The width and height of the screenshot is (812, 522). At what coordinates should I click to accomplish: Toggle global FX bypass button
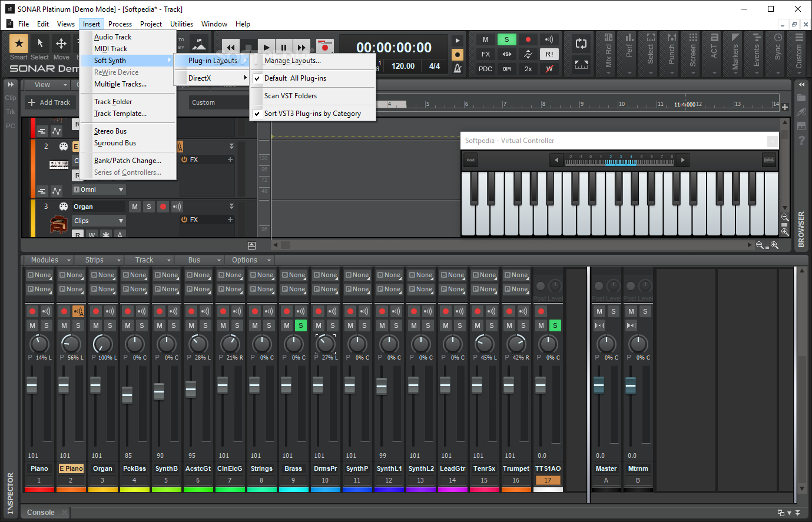pos(486,54)
